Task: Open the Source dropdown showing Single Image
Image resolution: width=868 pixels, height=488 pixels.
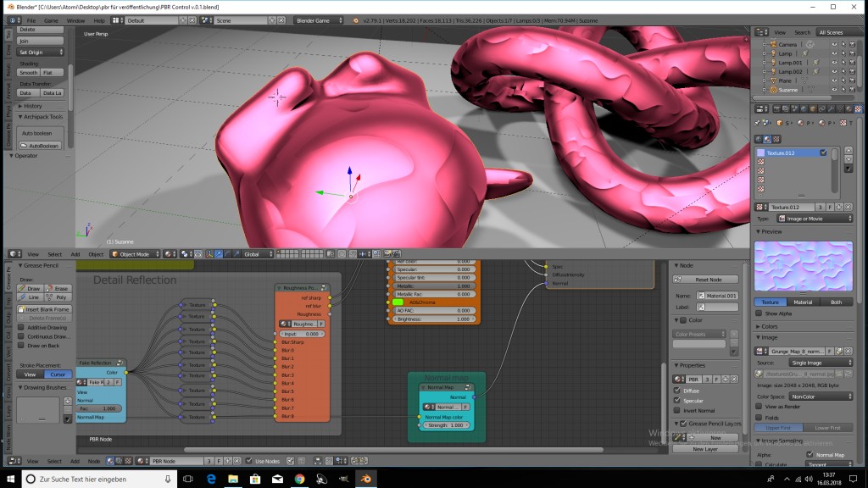Action: 821,363
